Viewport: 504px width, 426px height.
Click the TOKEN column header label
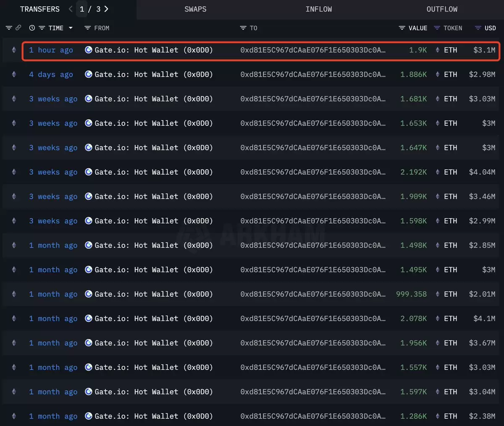coord(453,28)
